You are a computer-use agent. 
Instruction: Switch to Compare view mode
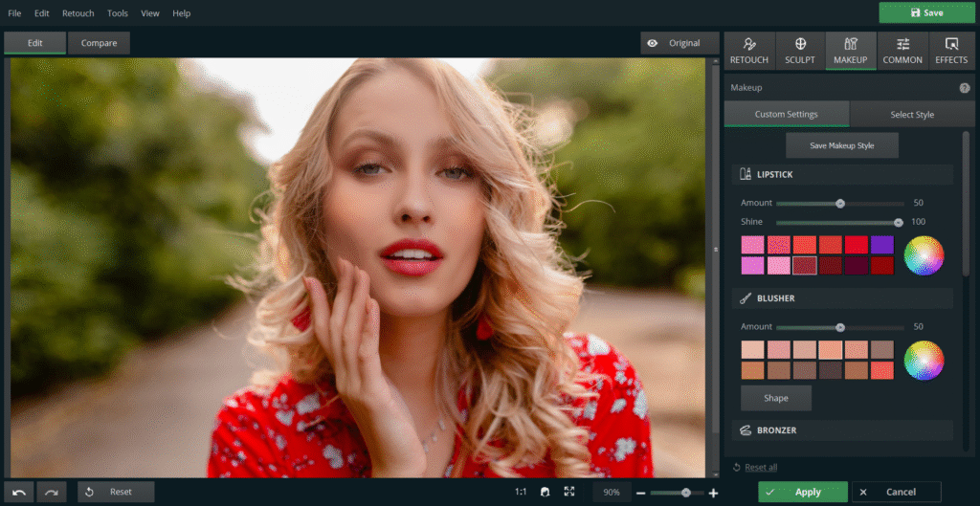pyautogui.click(x=99, y=43)
